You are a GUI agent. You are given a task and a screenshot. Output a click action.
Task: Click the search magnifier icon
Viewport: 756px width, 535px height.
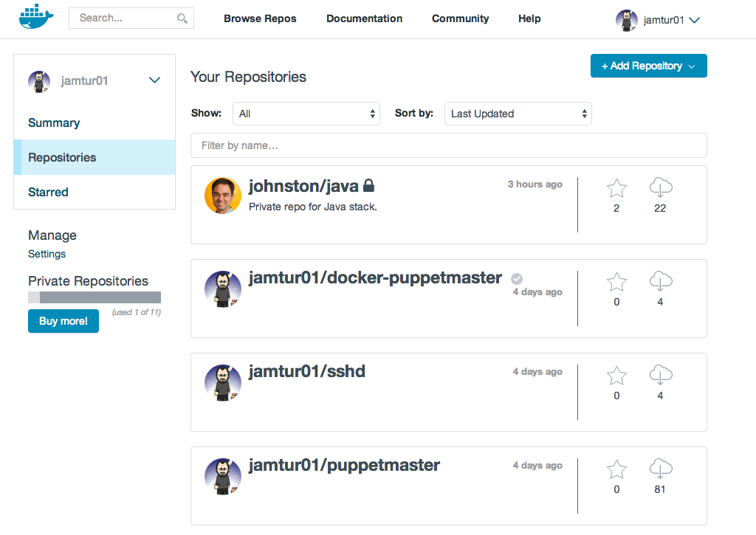pyautogui.click(x=182, y=18)
